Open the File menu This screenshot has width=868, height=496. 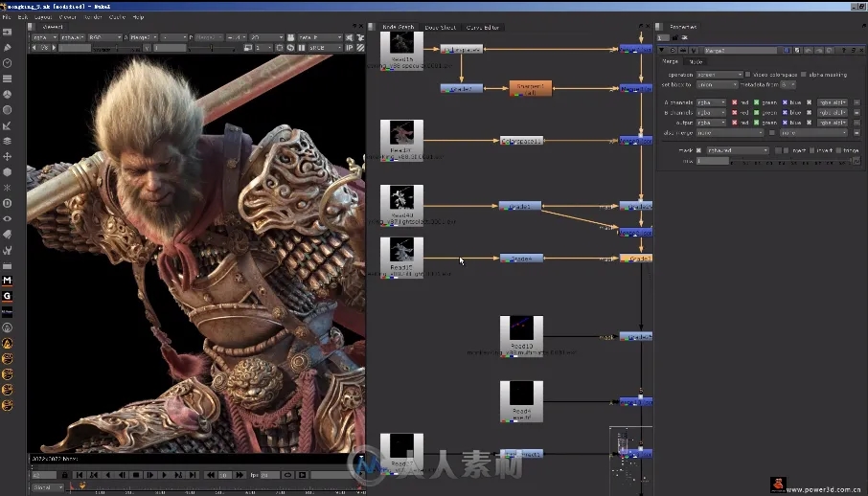[x=6, y=17]
